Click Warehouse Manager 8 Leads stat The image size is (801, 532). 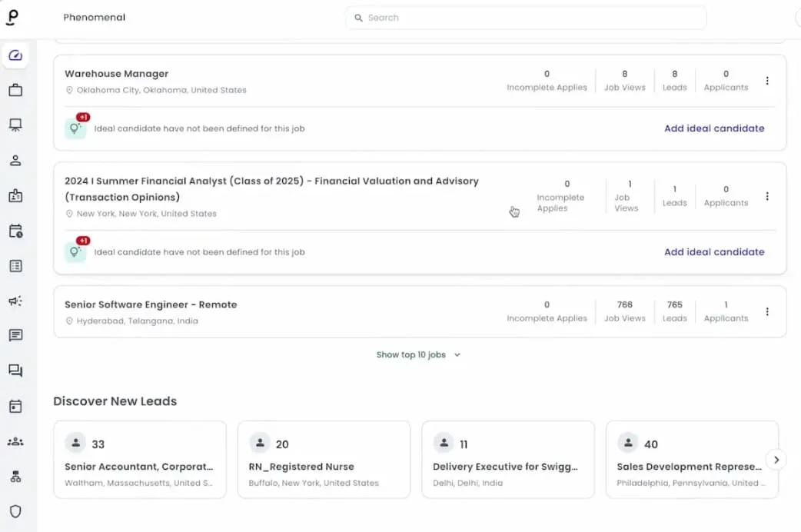pyautogui.click(x=675, y=81)
